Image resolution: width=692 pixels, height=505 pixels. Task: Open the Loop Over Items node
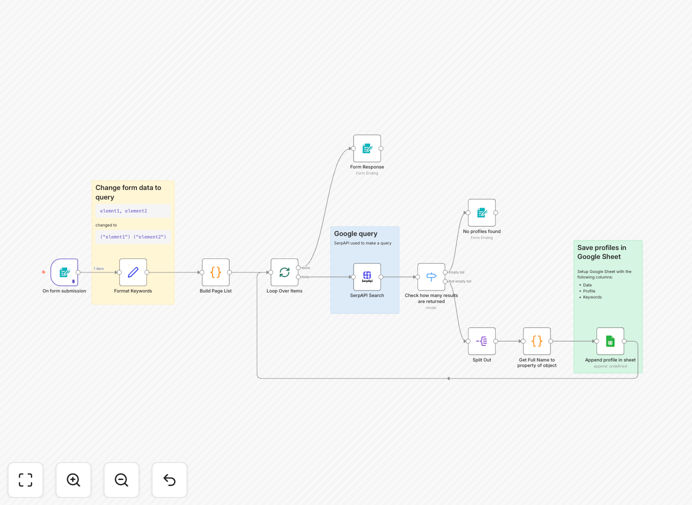(285, 272)
